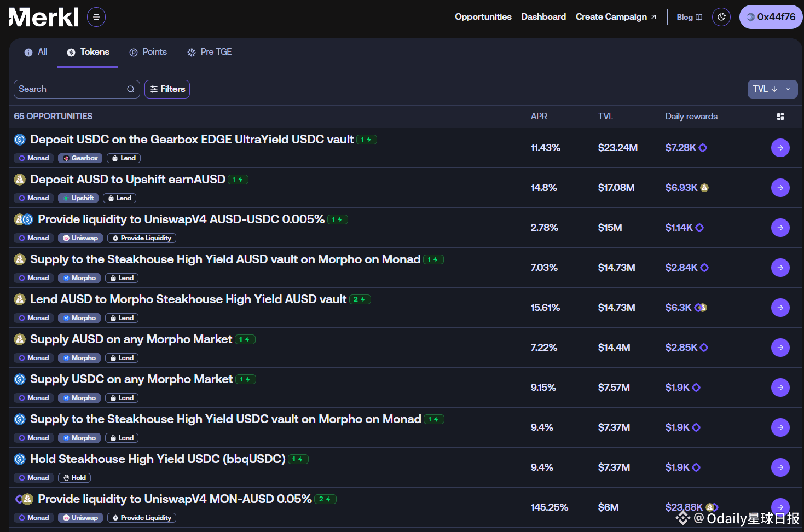The width and height of the screenshot is (804, 532).
Task: Open the Filters panel
Action: pos(167,89)
